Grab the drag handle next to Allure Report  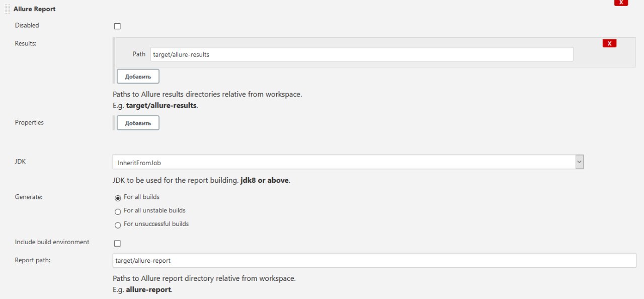[7, 9]
